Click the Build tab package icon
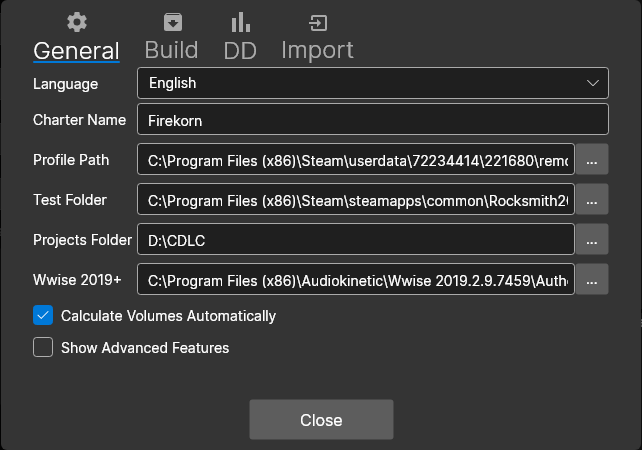642x450 pixels. (x=172, y=22)
